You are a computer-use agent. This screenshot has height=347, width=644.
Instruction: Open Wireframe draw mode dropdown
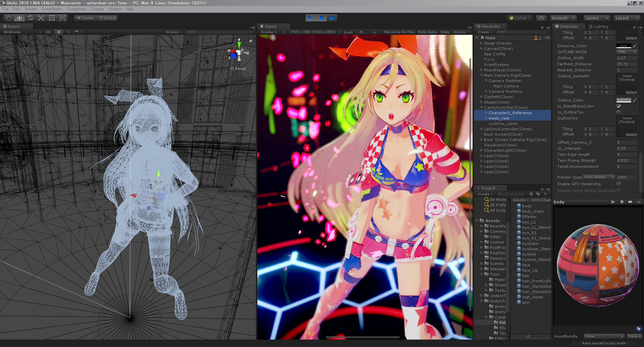coord(22,32)
